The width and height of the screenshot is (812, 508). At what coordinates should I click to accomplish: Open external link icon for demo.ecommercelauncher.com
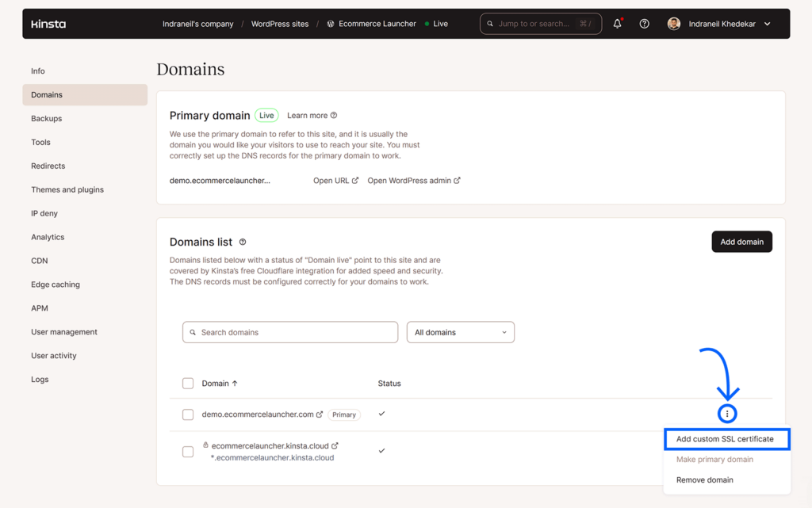tap(320, 414)
